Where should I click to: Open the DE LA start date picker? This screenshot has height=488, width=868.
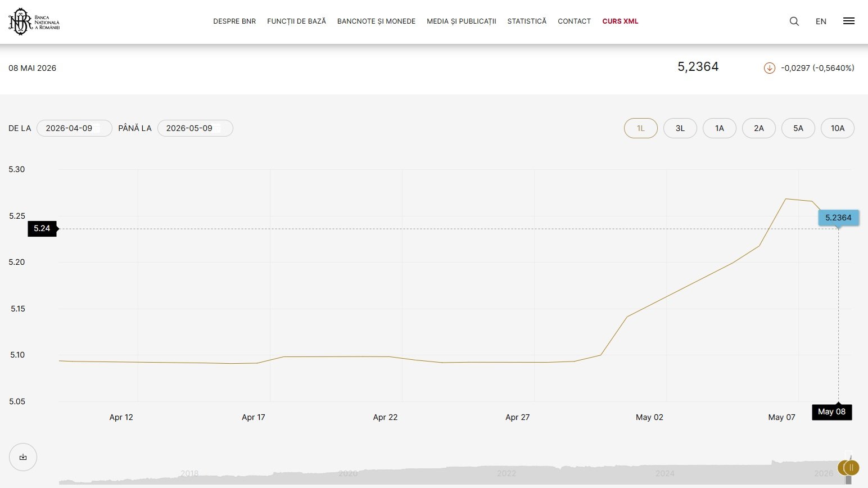(x=74, y=128)
